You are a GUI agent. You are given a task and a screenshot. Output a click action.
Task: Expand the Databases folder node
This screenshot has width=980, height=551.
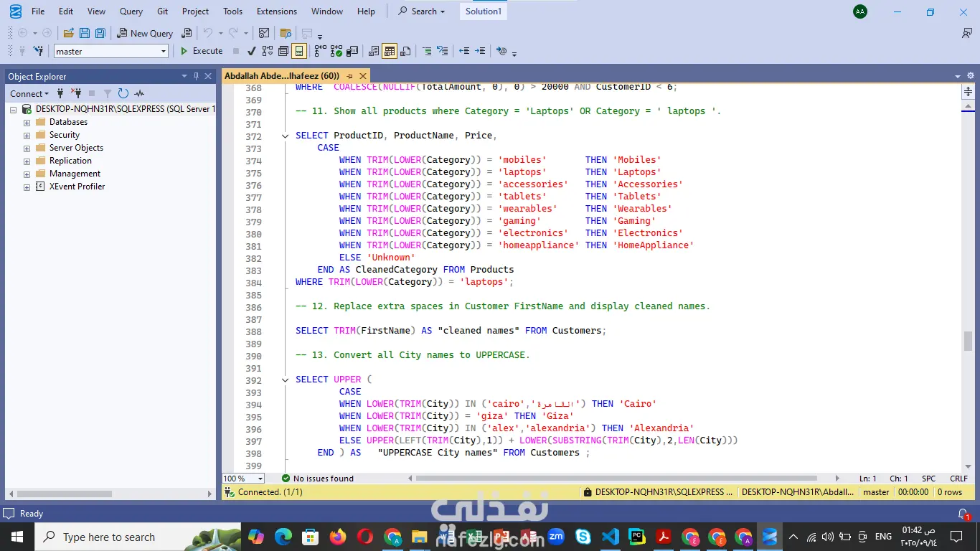coord(27,122)
